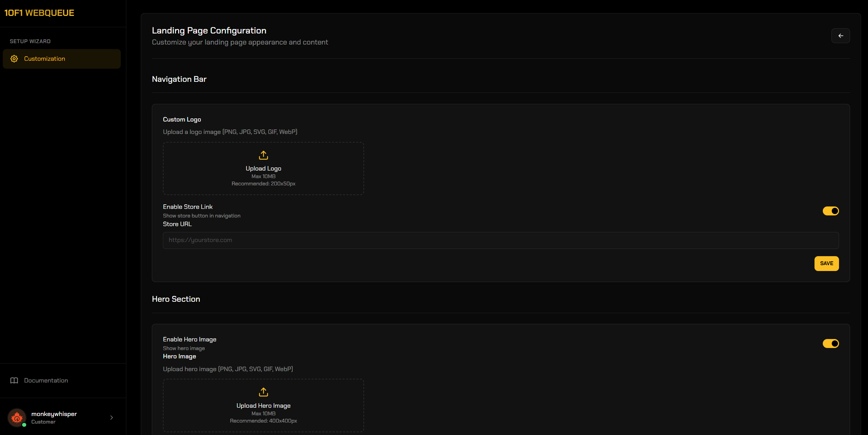Open the Documentation sidebar link

[46, 380]
